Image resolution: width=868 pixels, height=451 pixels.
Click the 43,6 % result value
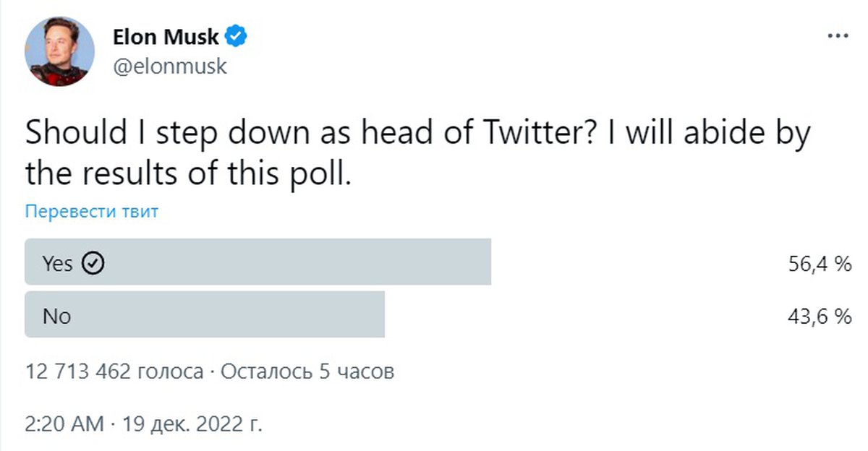coord(819,317)
